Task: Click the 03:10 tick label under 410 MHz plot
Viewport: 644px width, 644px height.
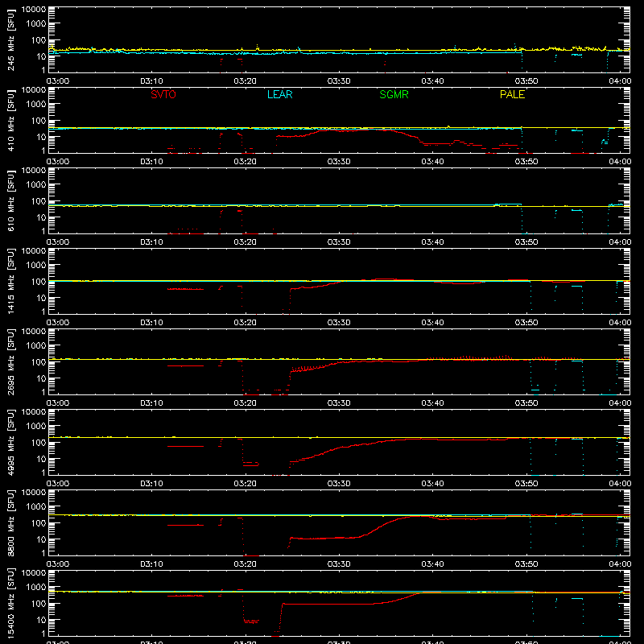Action: (x=151, y=162)
